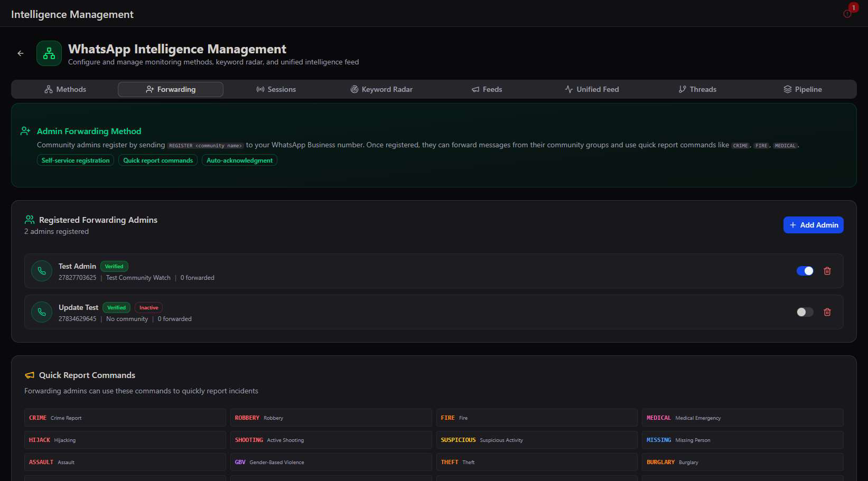868x481 pixels.
Task: Click the Add Admin button
Action: coord(814,225)
